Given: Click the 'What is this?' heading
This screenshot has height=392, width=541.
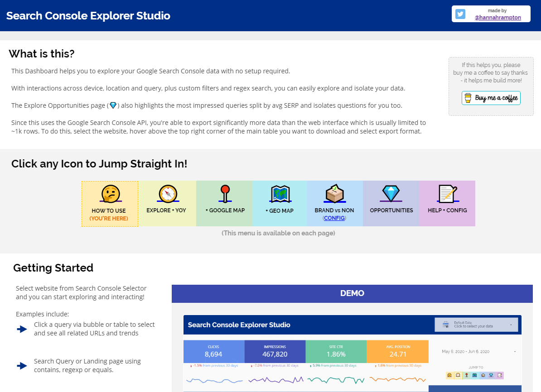Looking at the screenshot, I should point(42,54).
